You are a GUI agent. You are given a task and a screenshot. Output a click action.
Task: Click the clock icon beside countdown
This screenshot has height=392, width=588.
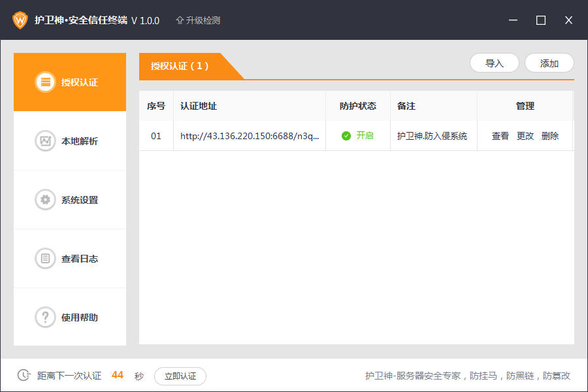[24, 376]
